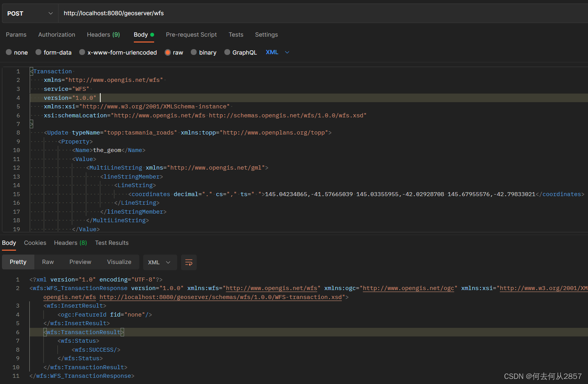
Task: Switch to the Params tab
Action: tap(16, 35)
